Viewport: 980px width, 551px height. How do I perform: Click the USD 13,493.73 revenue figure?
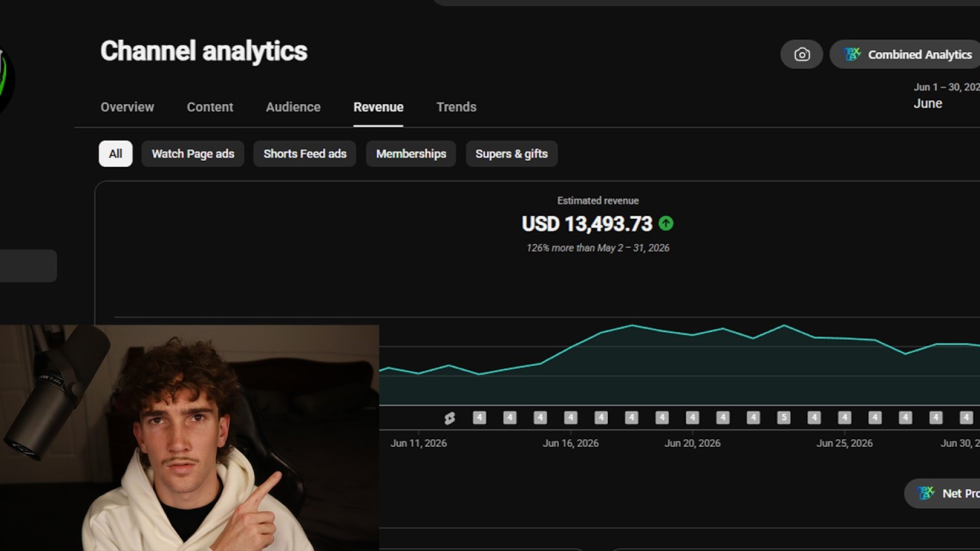586,223
